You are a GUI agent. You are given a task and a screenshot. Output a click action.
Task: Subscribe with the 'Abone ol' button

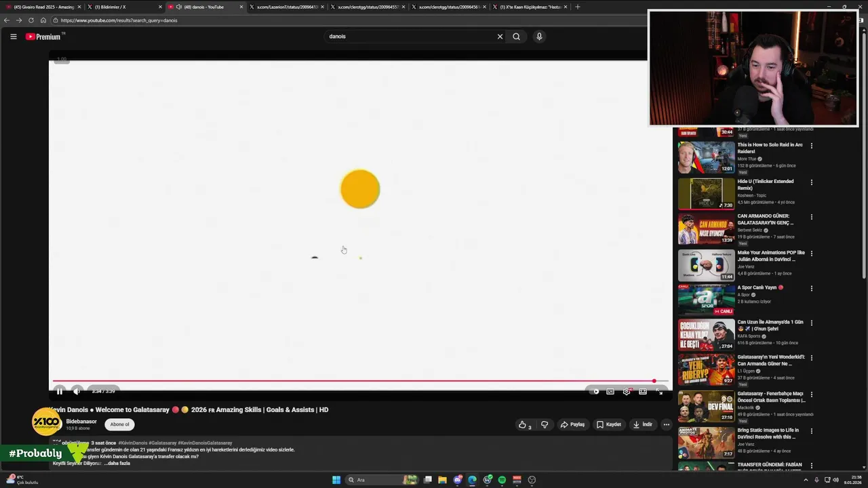(119, 424)
